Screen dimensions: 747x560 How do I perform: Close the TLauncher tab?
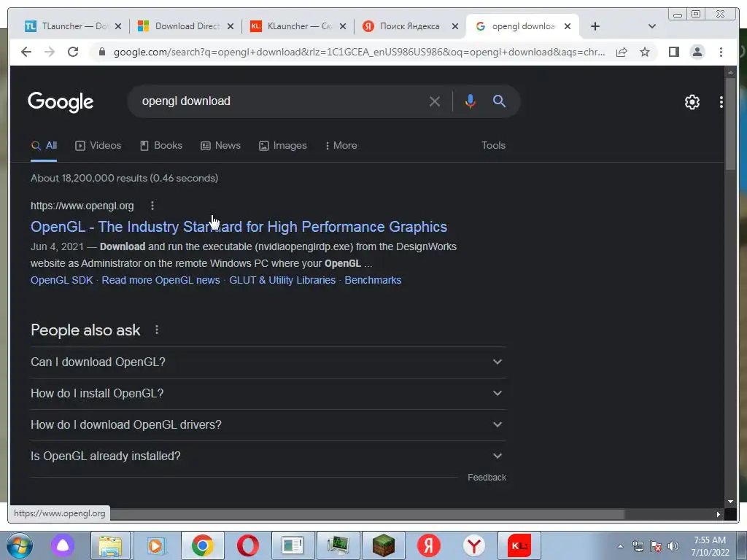pos(118,26)
